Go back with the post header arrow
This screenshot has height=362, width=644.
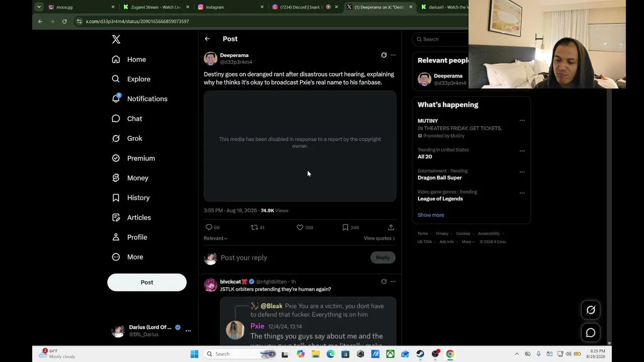207,39
